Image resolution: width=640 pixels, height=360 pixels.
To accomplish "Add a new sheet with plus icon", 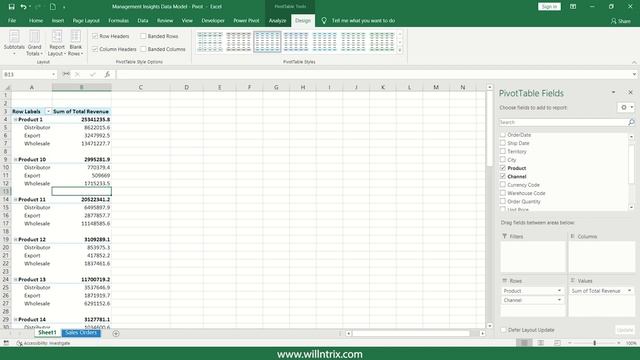I will [116, 333].
